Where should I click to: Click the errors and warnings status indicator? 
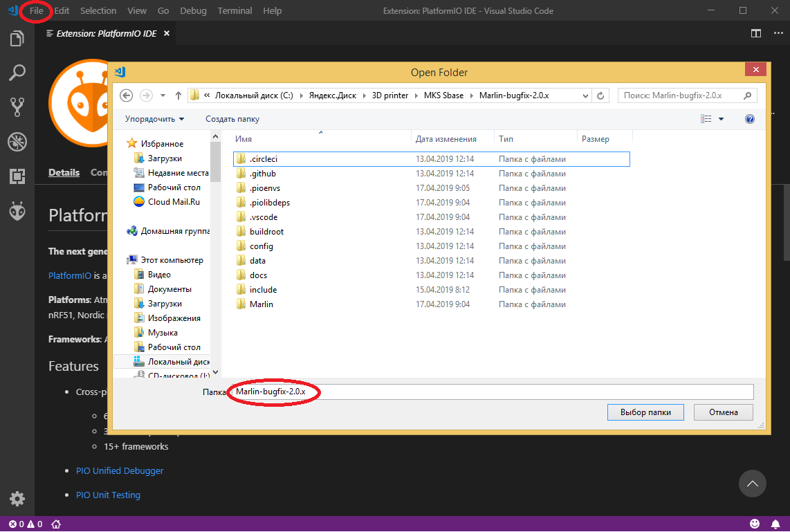26,524
